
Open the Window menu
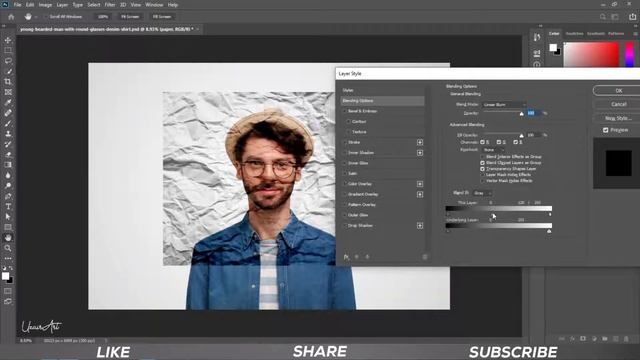tap(154, 5)
